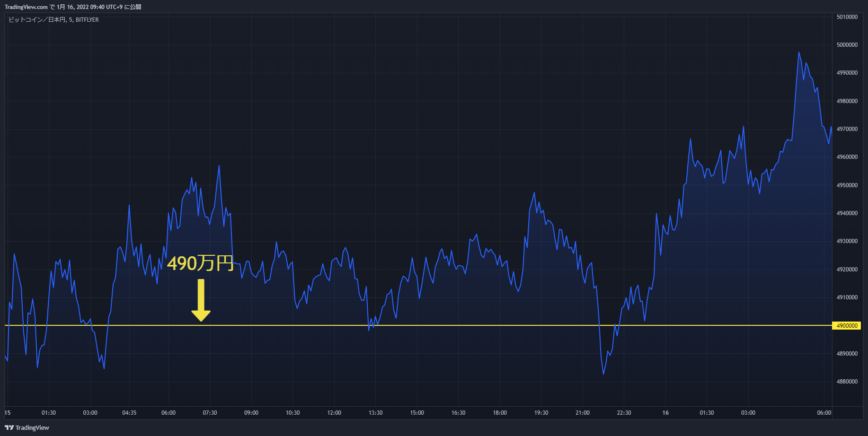Viewport: 868px width, 436px height.
Task: Click the 03:00 time label after 16
Action: (x=748, y=413)
